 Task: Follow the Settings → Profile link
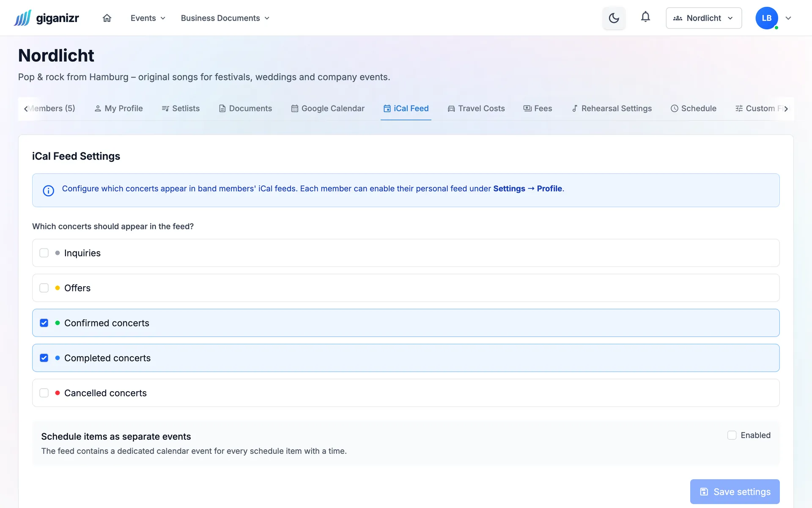coord(528,188)
